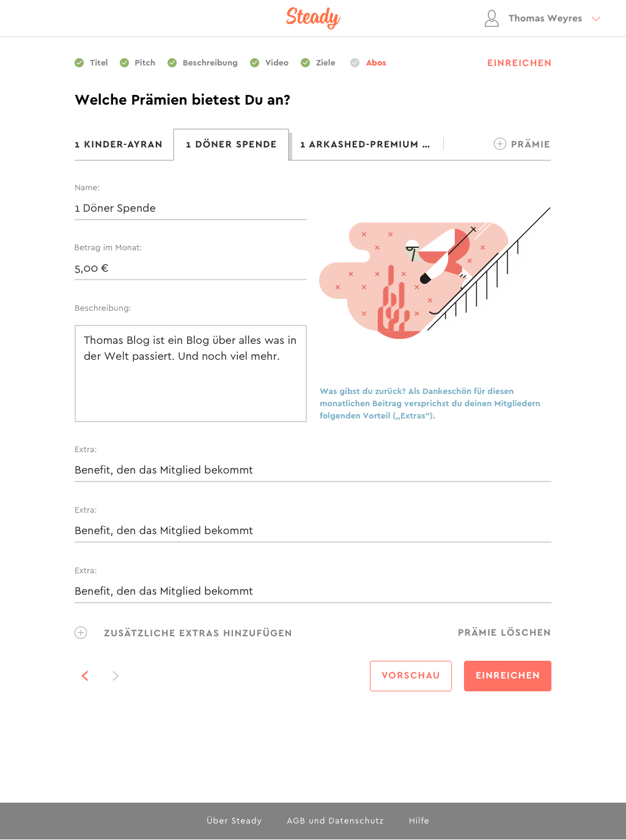The image size is (626, 840).
Task: Click the Betrag im Monat amount field
Action: coord(191,268)
